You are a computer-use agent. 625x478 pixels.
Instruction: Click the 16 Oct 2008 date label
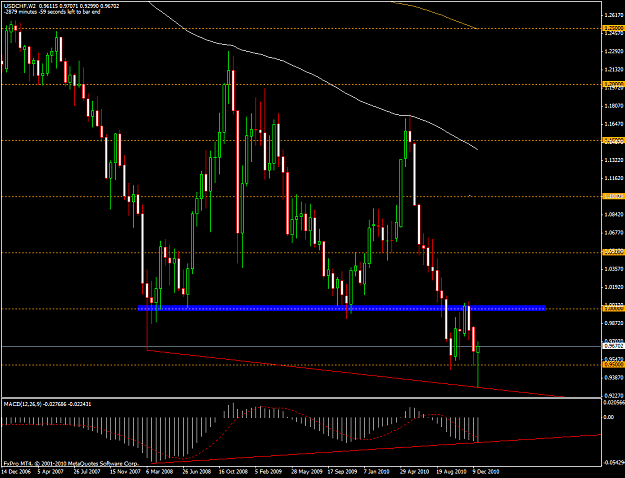[232, 472]
